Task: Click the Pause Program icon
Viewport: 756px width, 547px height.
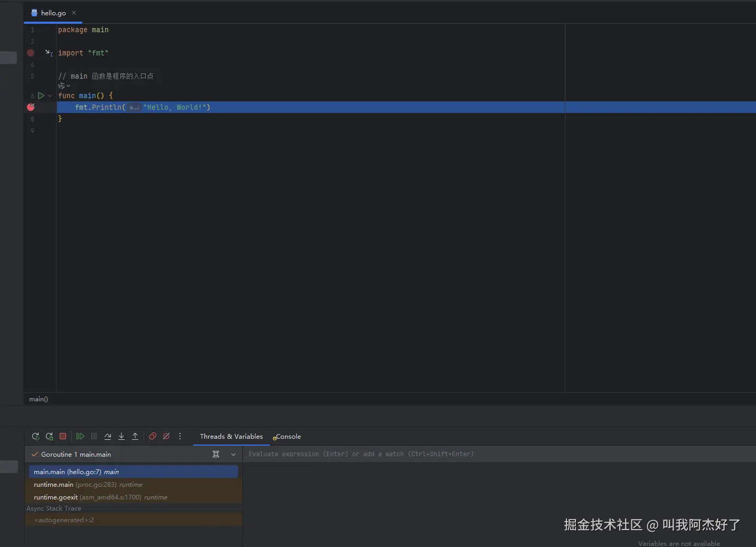Action: coord(94,436)
